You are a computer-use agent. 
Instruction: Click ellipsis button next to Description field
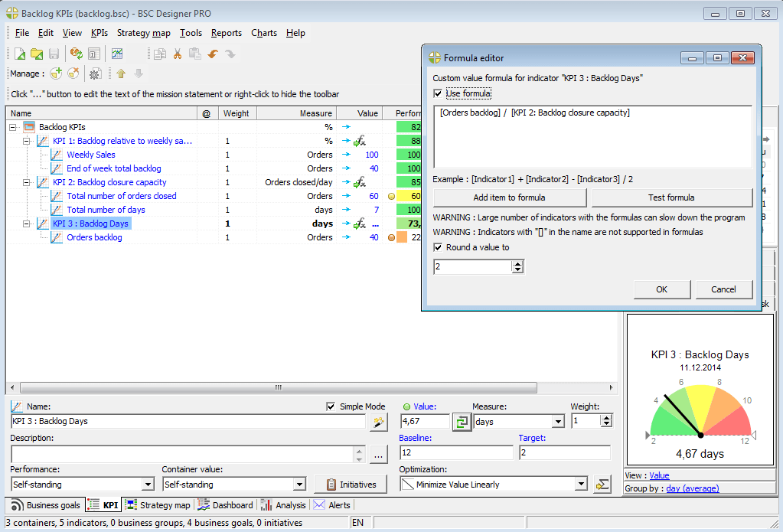click(379, 455)
